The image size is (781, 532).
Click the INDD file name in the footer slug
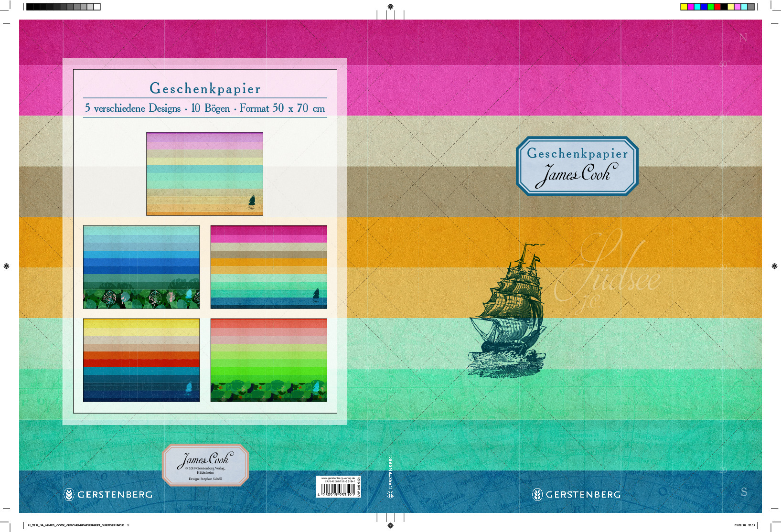[76, 525]
